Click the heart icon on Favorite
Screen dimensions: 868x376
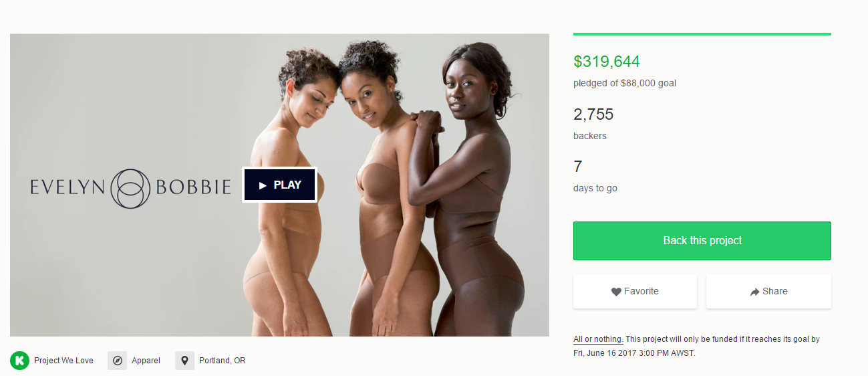coord(616,292)
